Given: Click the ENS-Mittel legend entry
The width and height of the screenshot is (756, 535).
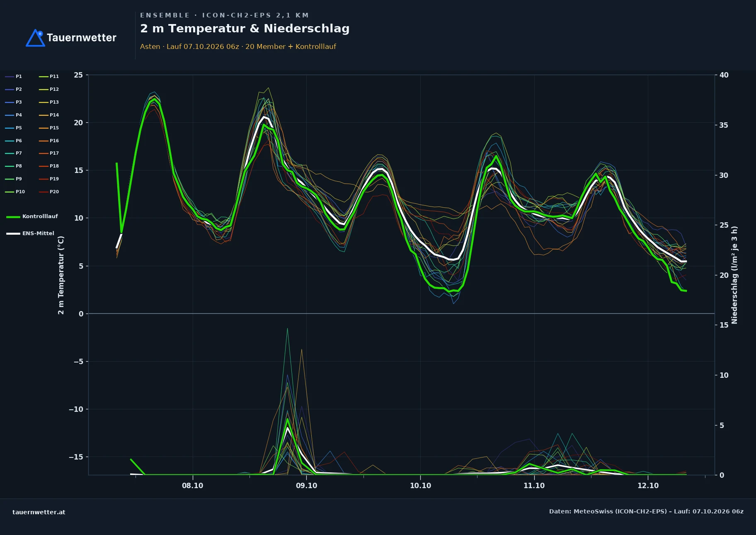Looking at the screenshot, I should coord(30,233).
